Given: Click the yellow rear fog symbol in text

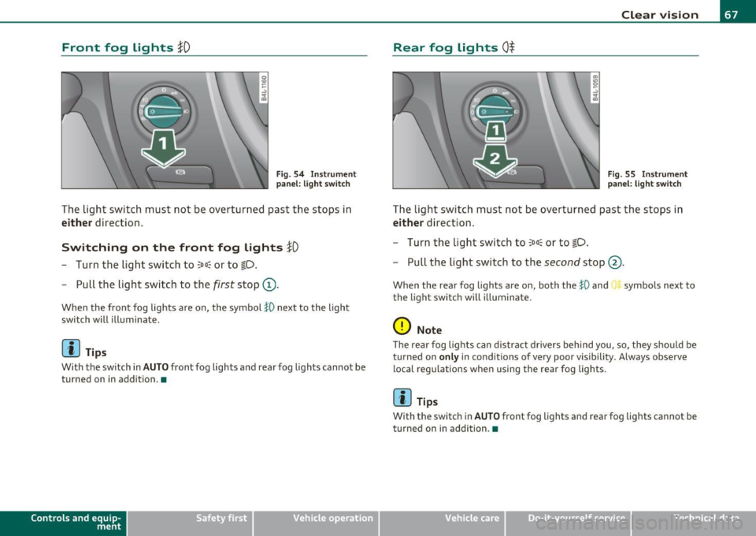Looking at the screenshot, I should [616, 285].
